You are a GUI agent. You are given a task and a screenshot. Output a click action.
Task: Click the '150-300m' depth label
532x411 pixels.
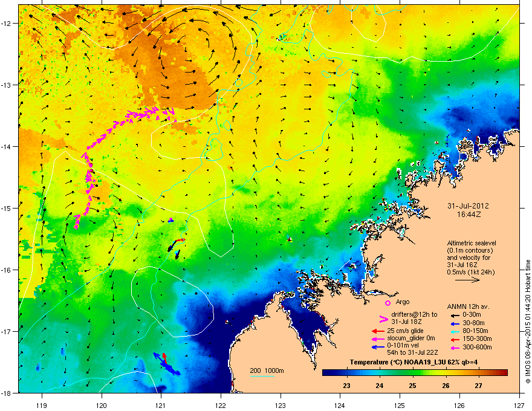click(477, 338)
